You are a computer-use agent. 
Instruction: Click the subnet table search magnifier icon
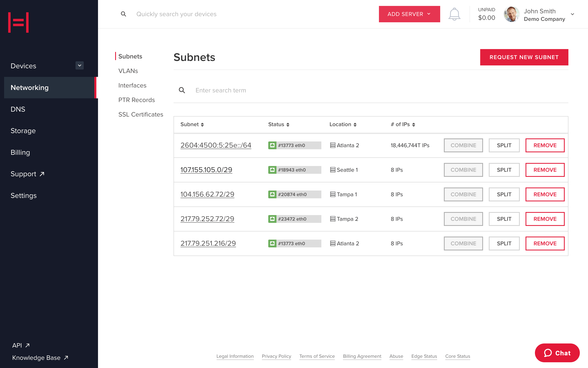tap(182, 90)
